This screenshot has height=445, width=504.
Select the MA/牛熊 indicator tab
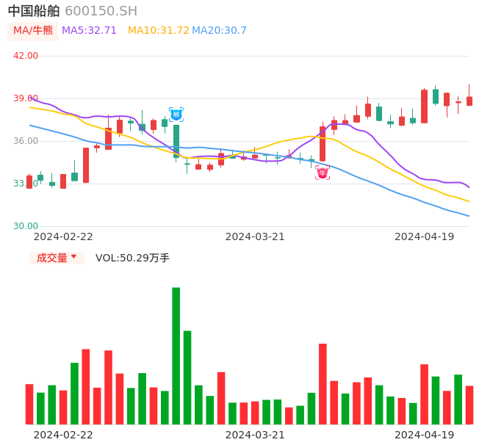[x=33, y=31]
